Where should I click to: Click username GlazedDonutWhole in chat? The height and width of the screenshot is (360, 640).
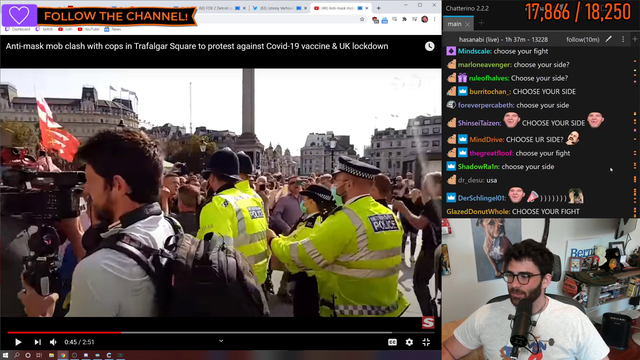coord(478,212)
